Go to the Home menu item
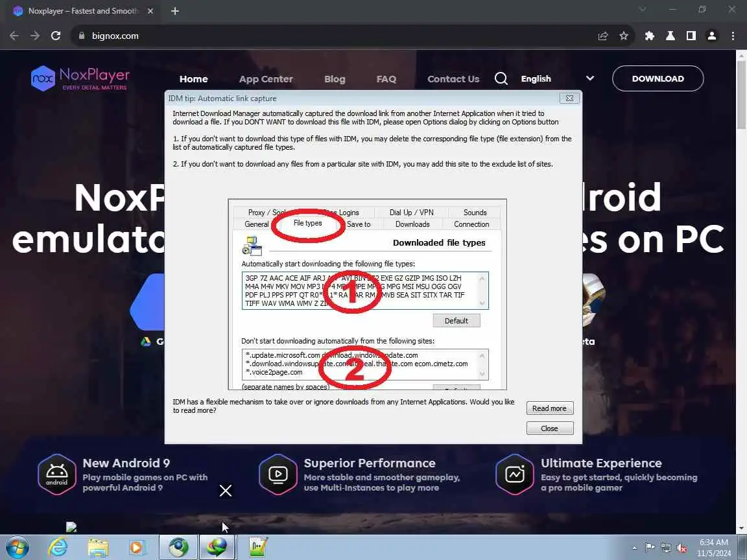Viewport: 747px width, 560px height. pyautogui.click(x=193, y=79)
